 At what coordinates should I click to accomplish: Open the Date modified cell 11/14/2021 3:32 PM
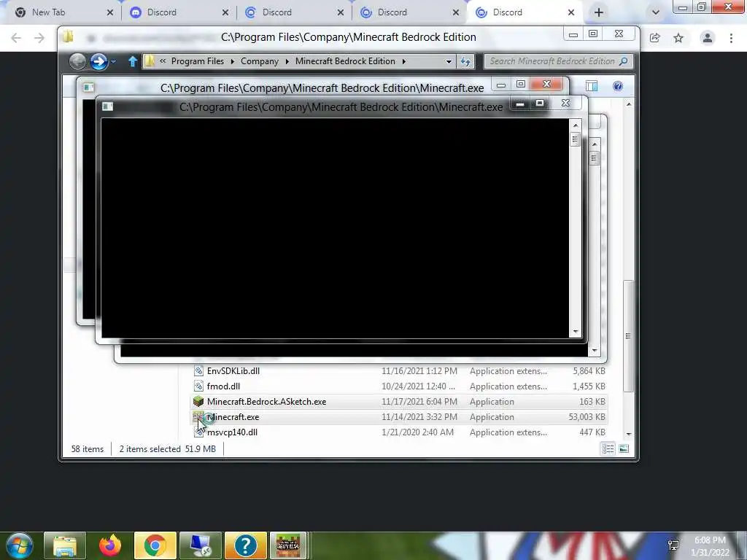(419, 417)
